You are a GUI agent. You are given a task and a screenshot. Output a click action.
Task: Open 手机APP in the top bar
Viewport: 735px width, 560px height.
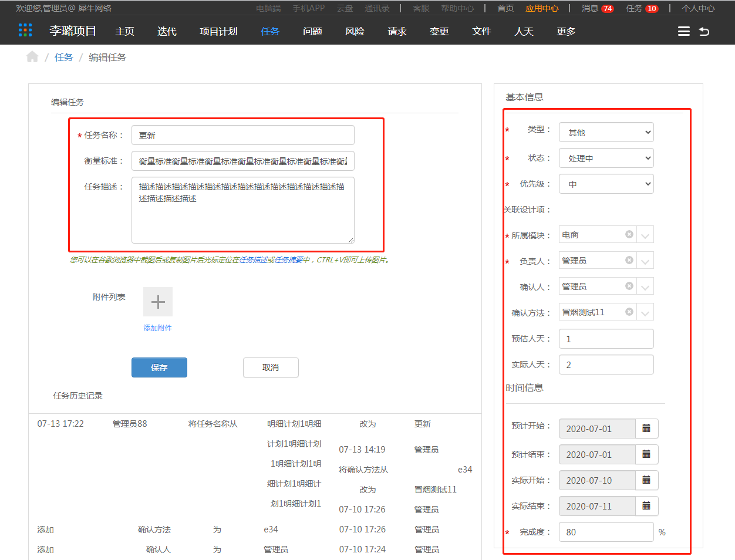tap(309, 8)
